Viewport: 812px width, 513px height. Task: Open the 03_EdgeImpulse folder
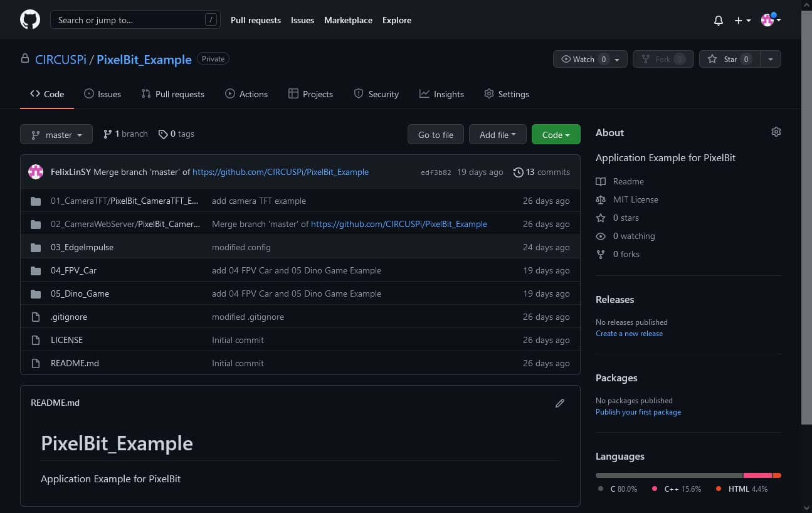point(82,247)
